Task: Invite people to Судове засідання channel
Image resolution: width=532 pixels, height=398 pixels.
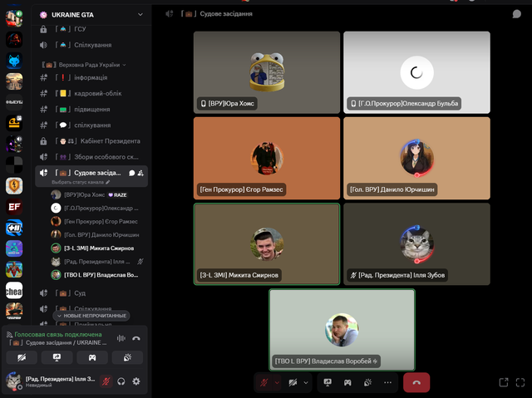Action: (x=140, y=173)
